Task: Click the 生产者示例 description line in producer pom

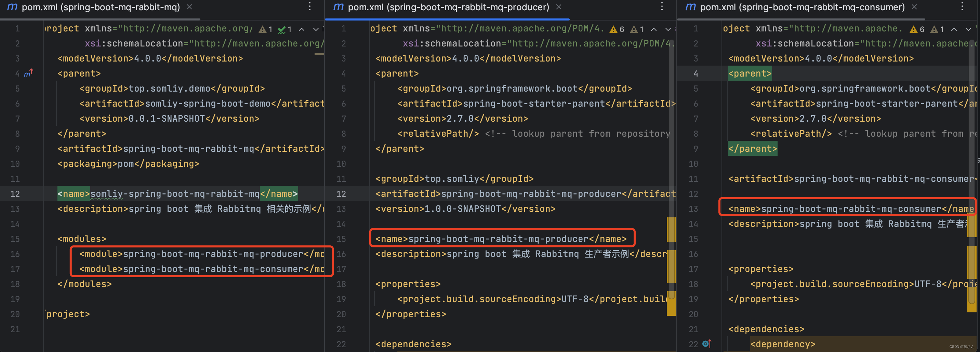Action: pyautogui.click(x=521, y=254)
